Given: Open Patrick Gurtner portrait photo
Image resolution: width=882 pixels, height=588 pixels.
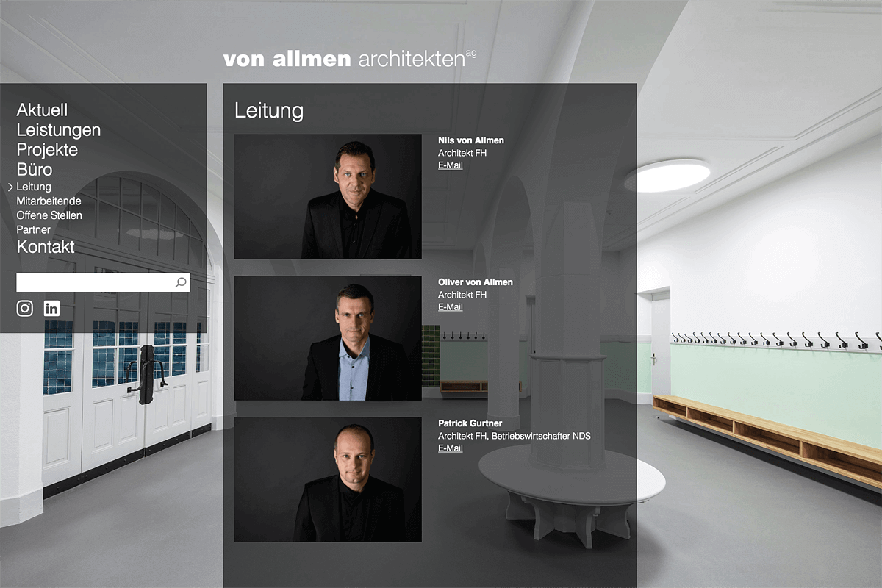Looking at the screenshot, I should click(x=328, y=480).
